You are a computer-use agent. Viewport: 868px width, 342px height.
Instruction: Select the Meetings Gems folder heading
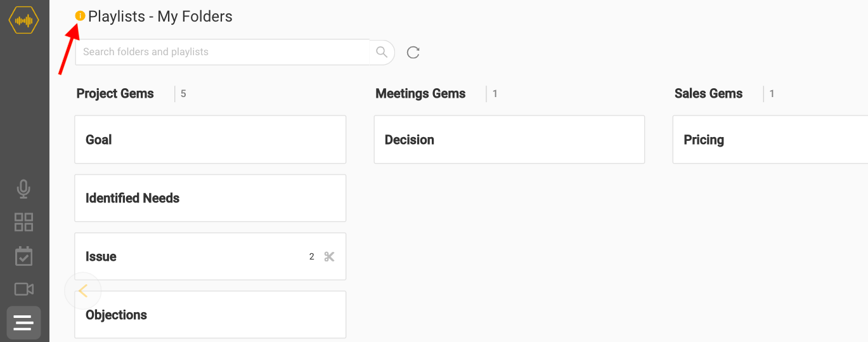pos(420,94)
